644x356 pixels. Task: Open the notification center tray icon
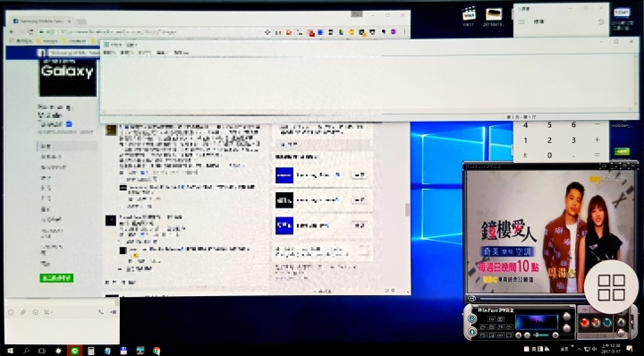coord(630,349)
